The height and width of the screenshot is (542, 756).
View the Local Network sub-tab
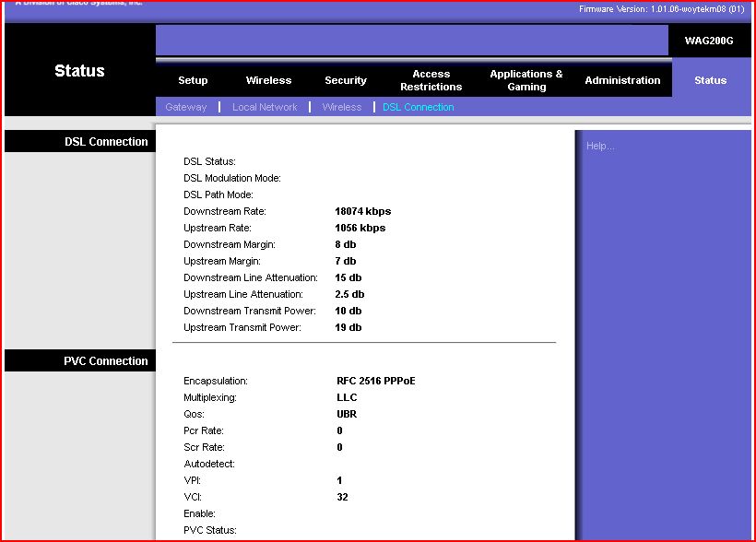(x=265, y=107)
